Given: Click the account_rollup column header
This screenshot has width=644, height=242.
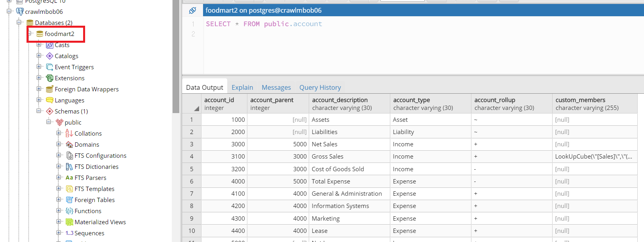Looking at the screenshot, I should coord(512,104).
